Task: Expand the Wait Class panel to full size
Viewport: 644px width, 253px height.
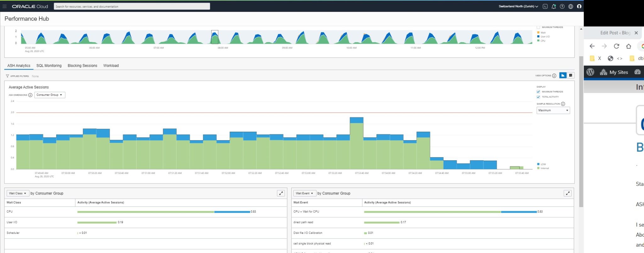Action: click(x=281, y=193)
